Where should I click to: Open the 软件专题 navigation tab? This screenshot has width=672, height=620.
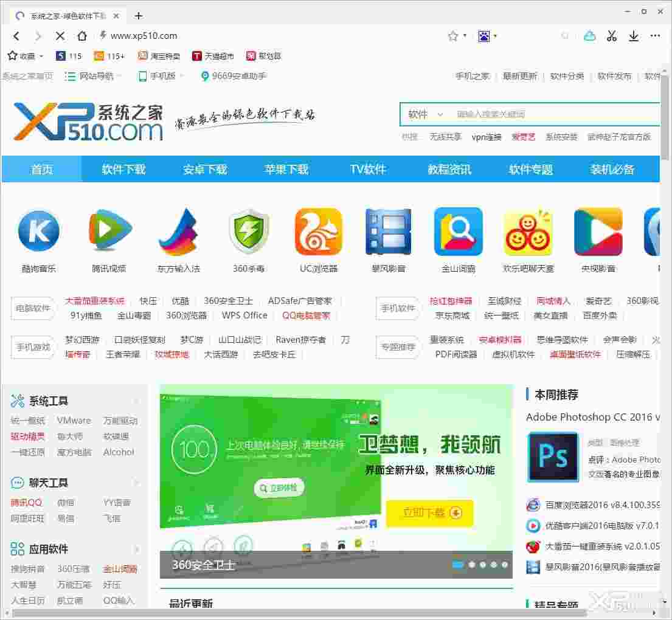[530, 169]
